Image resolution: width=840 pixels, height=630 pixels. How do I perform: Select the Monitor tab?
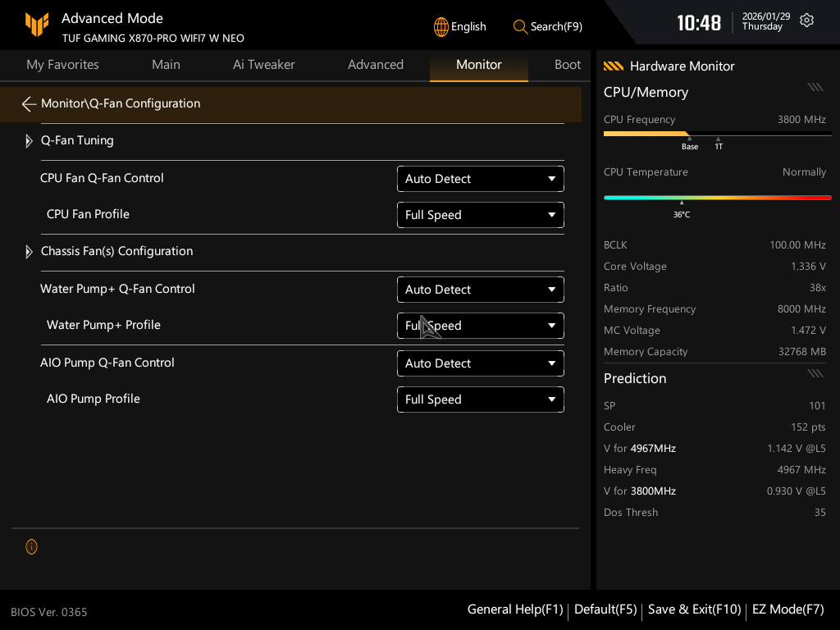(479, 65)
